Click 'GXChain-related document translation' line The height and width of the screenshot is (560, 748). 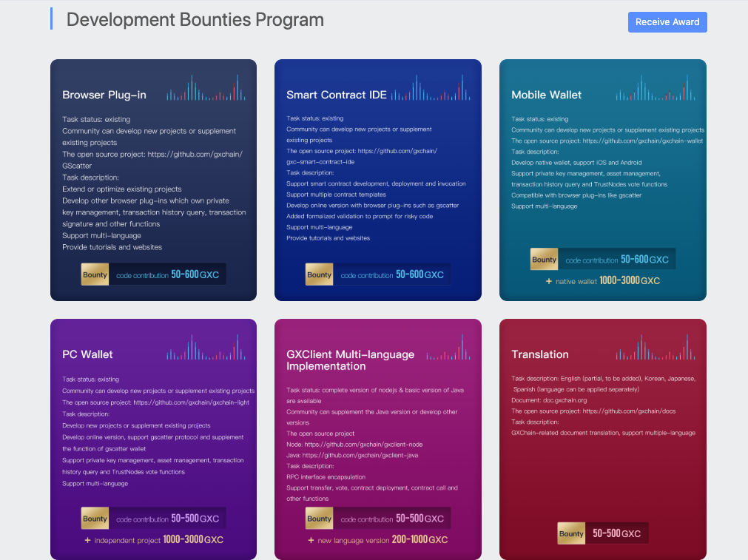604,433
